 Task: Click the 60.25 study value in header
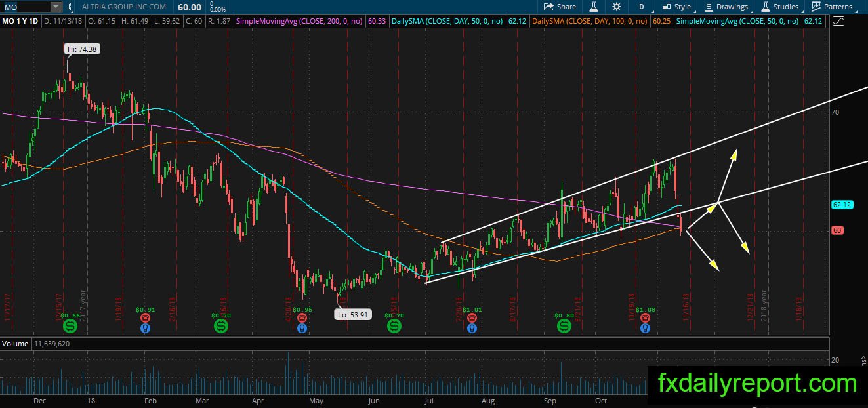(662, 21)
